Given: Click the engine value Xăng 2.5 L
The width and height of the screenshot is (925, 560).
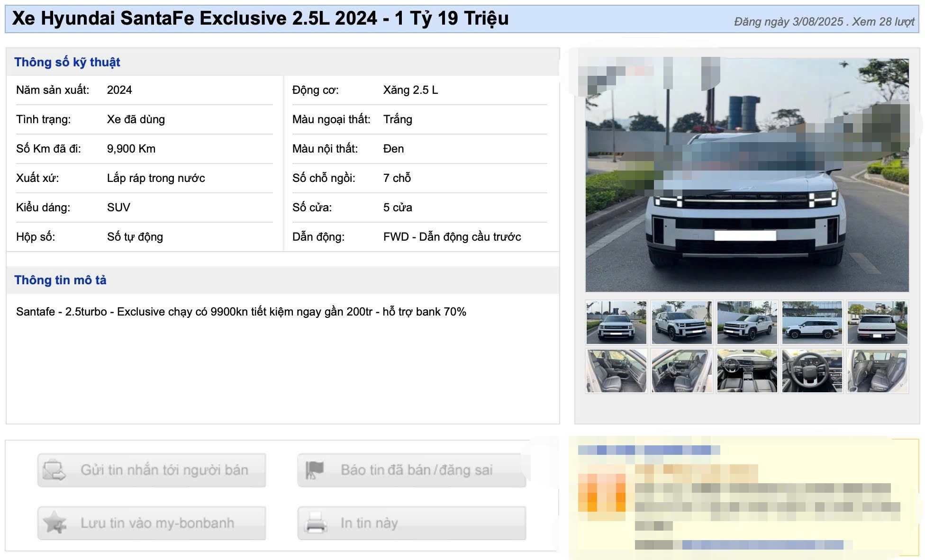Looking at the screenshot, I should click(410, 90).
